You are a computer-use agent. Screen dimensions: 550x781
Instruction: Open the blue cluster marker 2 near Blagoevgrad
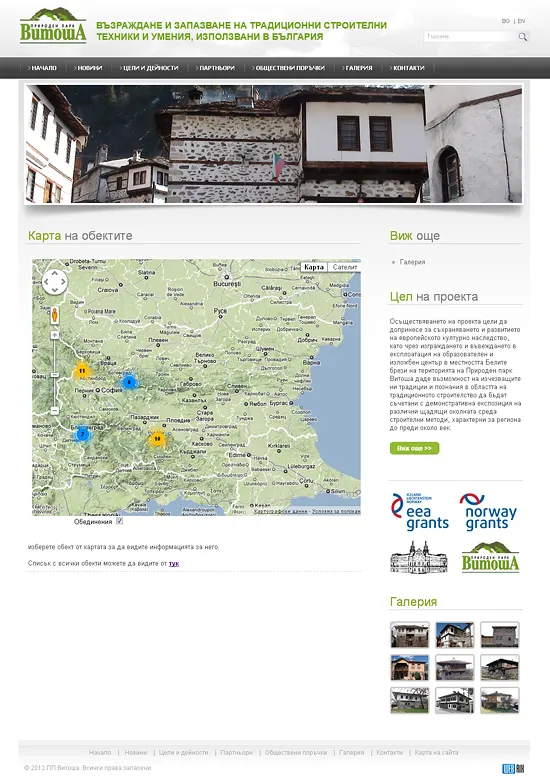(x=82, y=434)
